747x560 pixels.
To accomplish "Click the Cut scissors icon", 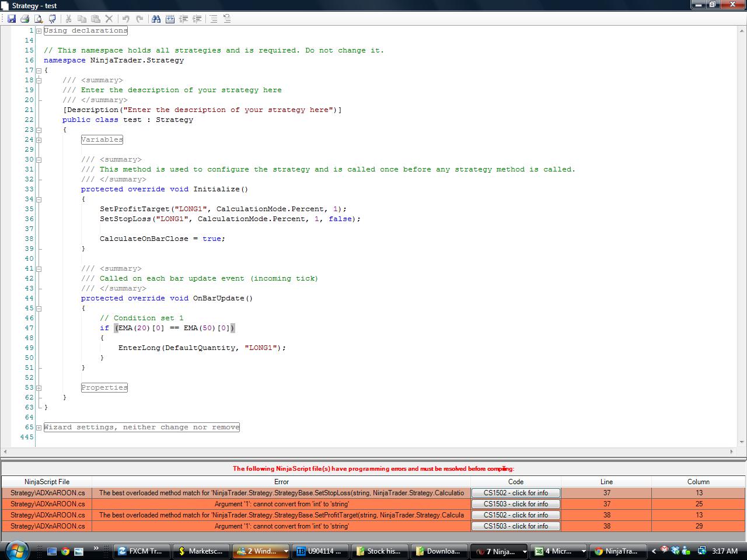I will [68, 19].
